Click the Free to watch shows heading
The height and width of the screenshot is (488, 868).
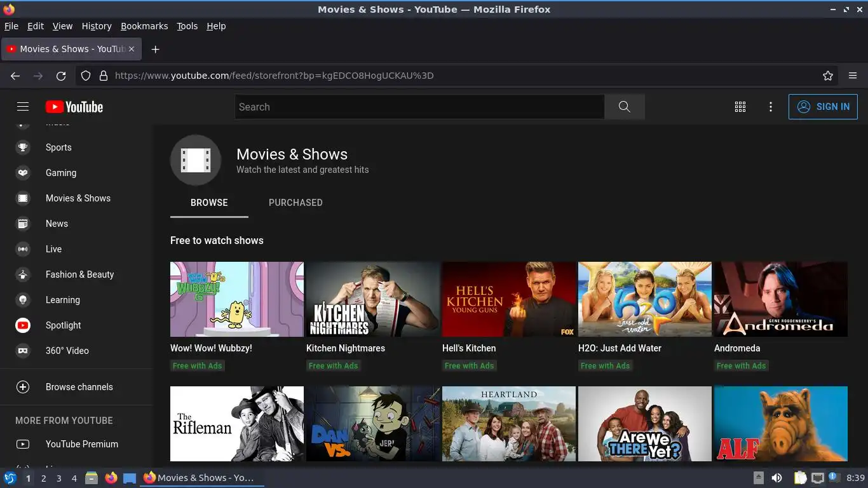click(x=217, y=240)
